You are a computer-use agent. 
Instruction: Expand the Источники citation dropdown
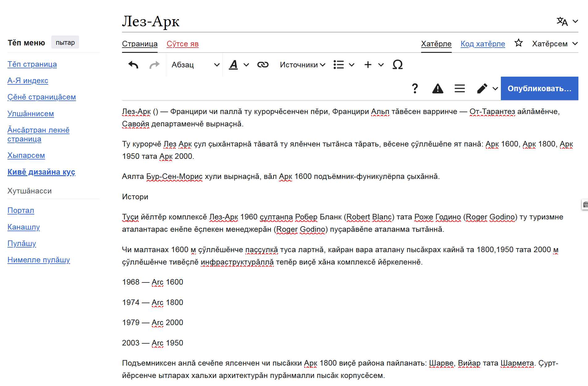pos(302,65)
